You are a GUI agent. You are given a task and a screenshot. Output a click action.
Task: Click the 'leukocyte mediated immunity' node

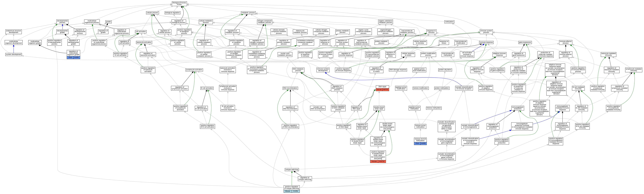[x=608, y=54]
